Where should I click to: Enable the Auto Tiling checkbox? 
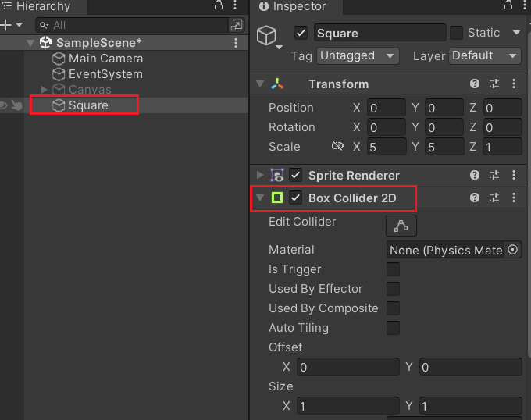pyautogui.click(x=393, y=328)
